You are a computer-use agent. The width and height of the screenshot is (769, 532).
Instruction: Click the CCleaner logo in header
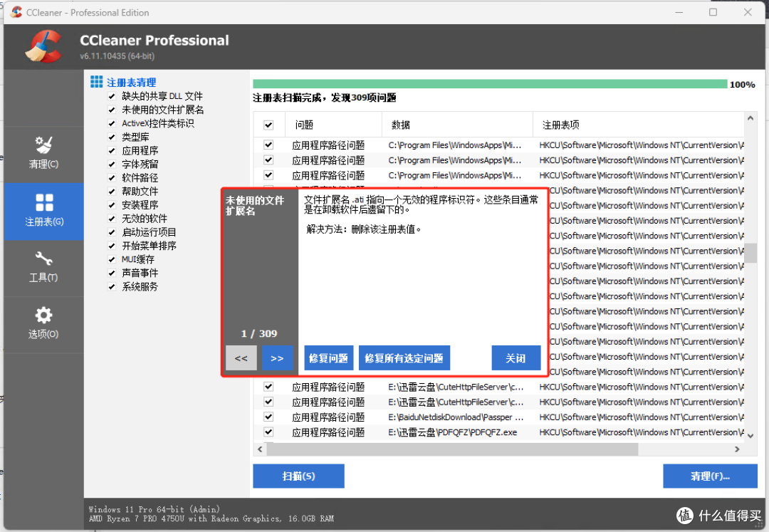coord(43,46)
